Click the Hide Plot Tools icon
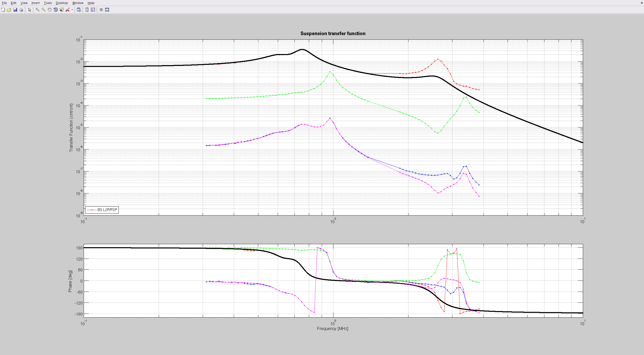 101,10
